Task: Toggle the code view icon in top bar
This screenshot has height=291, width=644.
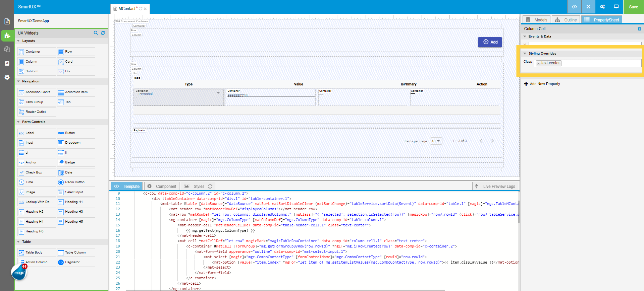Action: pyautogui.click(x=574, y=7)
